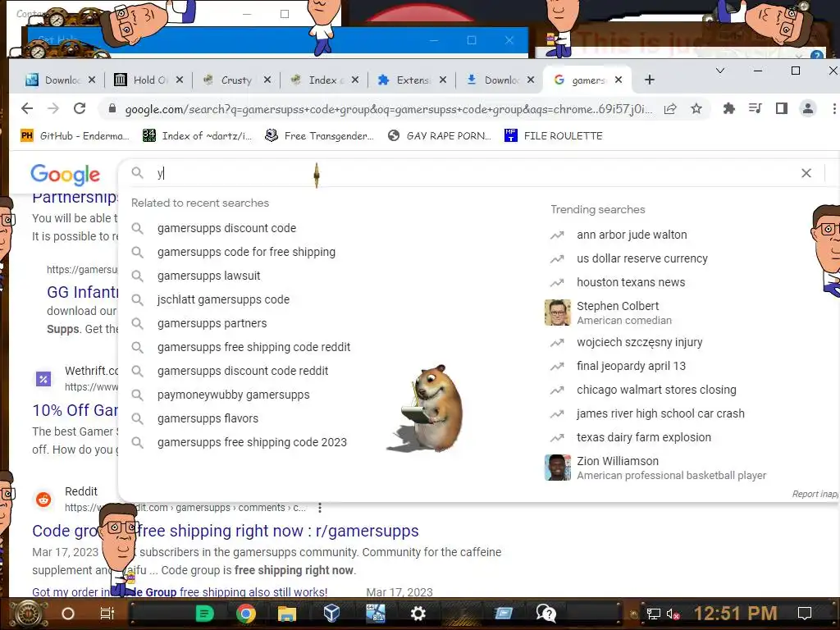This screenshot has width=840, height=630.
Task: Select suggestion gamersupps discount code
Action: click(x=226, y=228)
